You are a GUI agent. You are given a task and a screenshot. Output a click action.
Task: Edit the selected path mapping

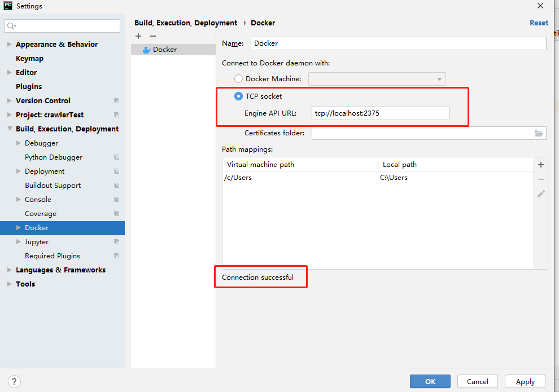click(x=540, y=193)
